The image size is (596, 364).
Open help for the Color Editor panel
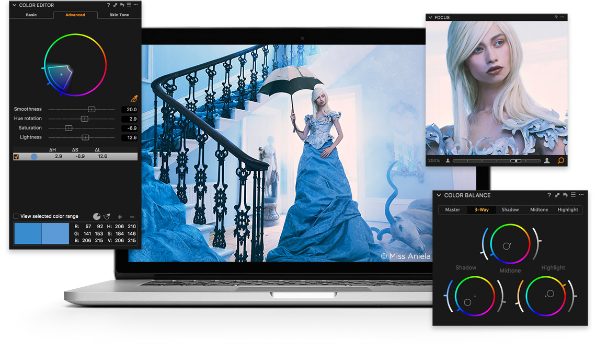pos(108,5)
